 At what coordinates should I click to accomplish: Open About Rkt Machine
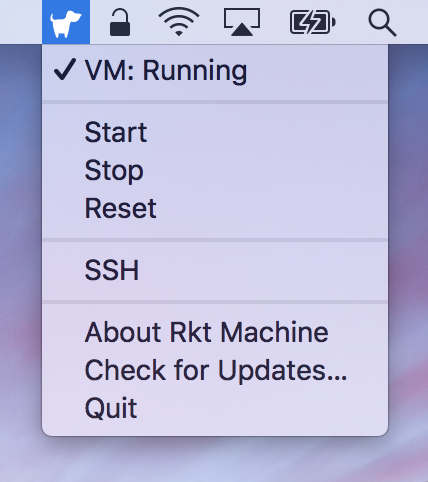(215, 332)
